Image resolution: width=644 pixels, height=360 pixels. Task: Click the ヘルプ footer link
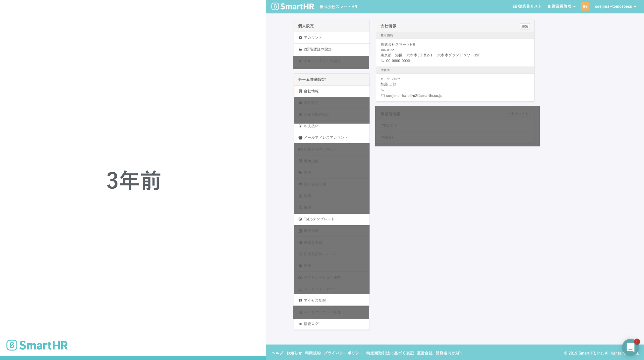277,353
